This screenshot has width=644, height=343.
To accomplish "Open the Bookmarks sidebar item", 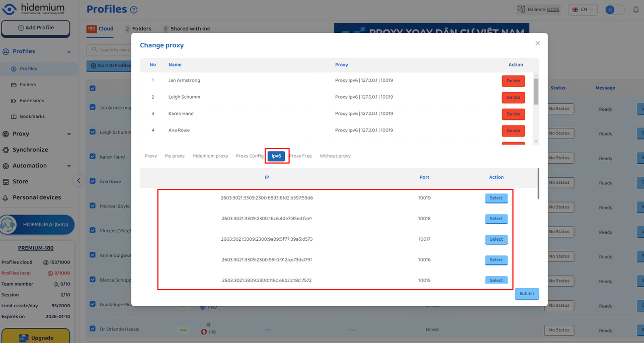I will (x=32, y=116).
